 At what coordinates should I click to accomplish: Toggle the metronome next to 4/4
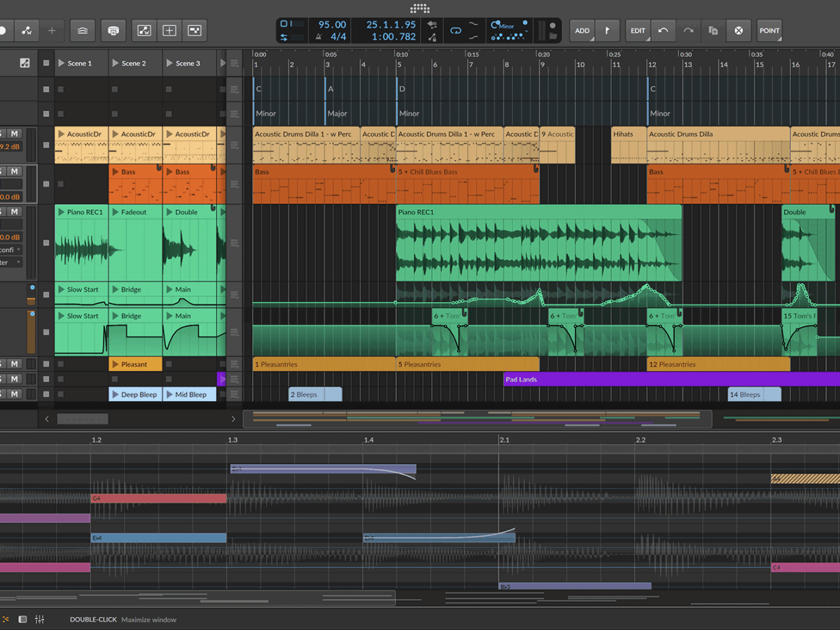point(319,37)
